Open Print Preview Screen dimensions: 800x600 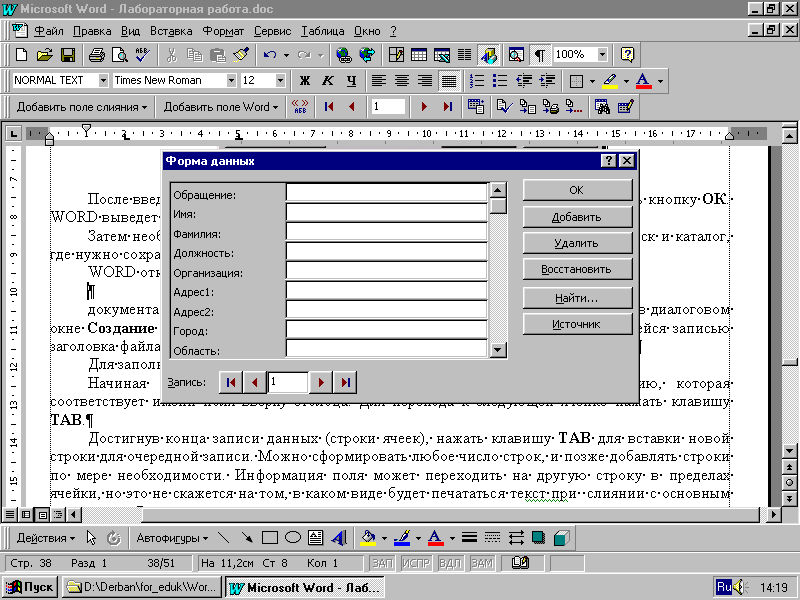pos(119,55)
